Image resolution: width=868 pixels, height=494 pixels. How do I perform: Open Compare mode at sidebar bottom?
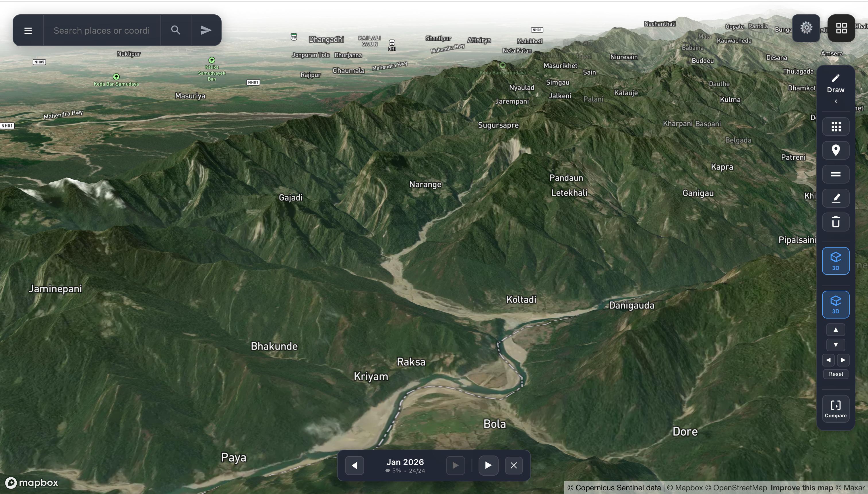(836, 409)
